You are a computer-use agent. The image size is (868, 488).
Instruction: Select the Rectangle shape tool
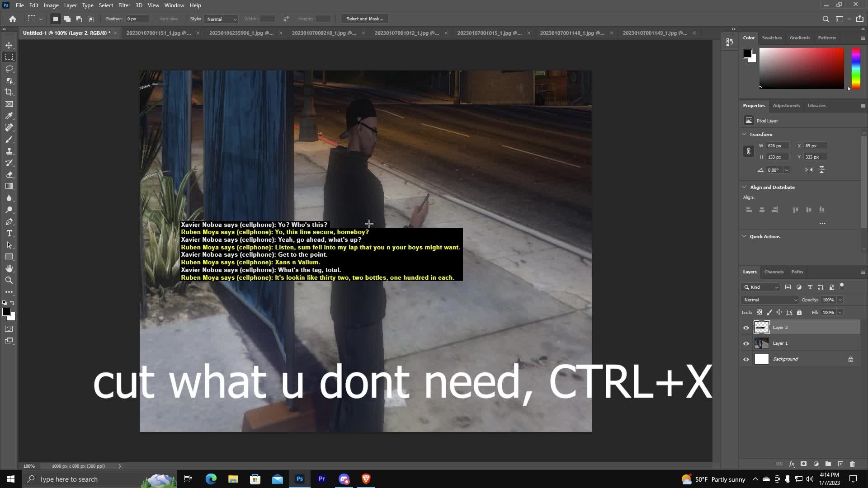(9, 257)
